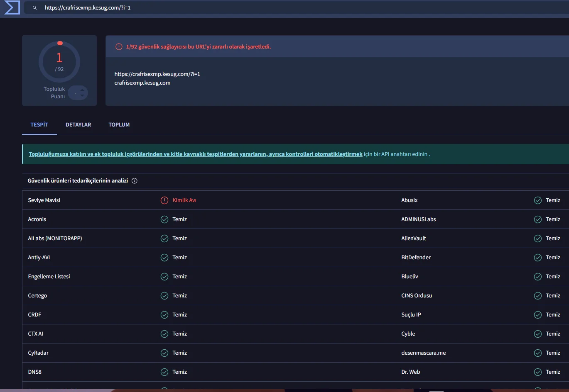
Task: Click the 'desenmascara.me' vendor name
Action: coord(424,353)
